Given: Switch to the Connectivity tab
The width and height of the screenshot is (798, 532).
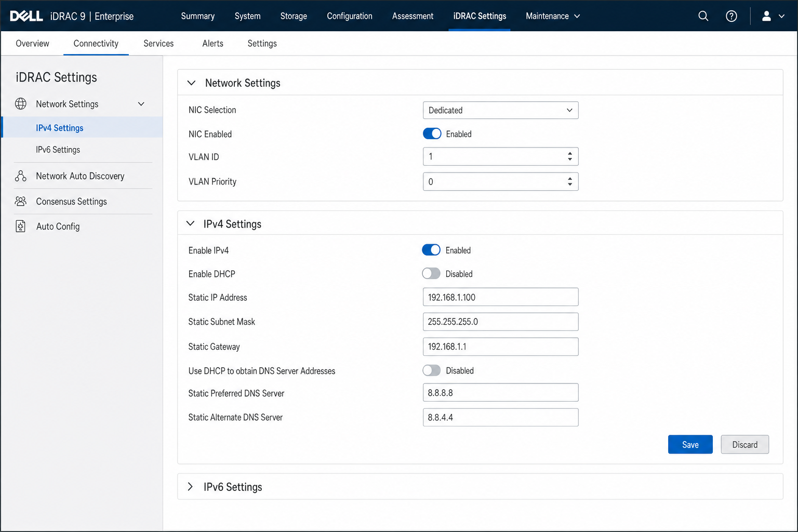Looking at the screenshot, I should (x=96, y=44).
